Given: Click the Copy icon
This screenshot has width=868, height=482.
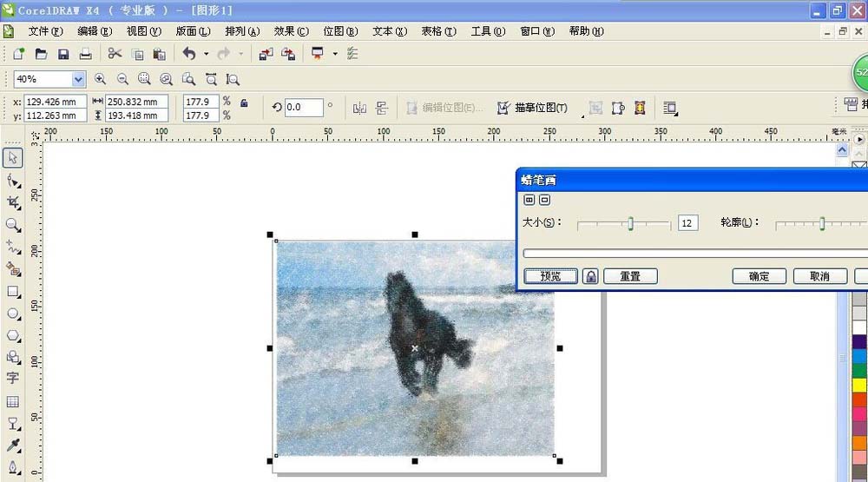Looking at the screenshot, I should 138,54.
